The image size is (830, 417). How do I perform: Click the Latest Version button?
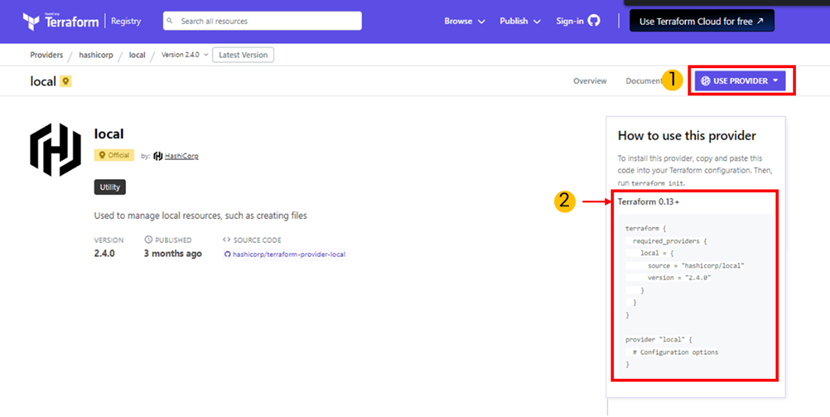pos(243,55)
